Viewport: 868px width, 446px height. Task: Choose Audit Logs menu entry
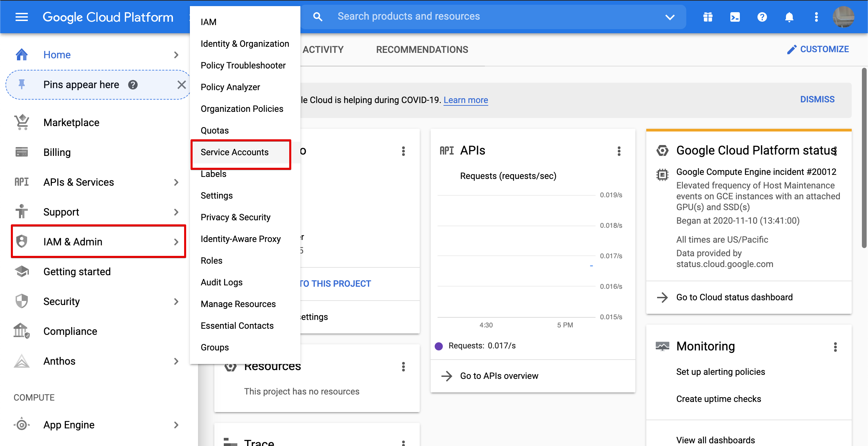point(221,282)
